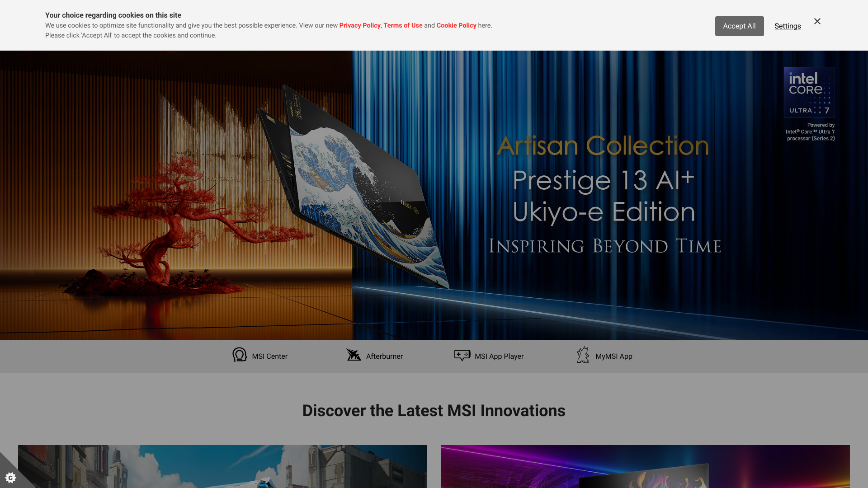Screen dimensions: 868x488
Task: Click the MSI Center helmet icon
Action: coord(240,355)
